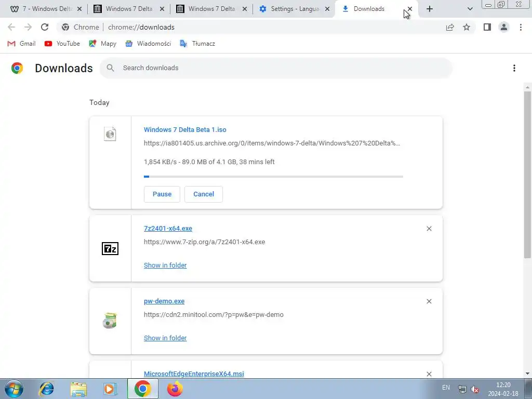Click the page vertical scrollbar thumb
This screenshot has height=399, width=532.
(527, 175)
